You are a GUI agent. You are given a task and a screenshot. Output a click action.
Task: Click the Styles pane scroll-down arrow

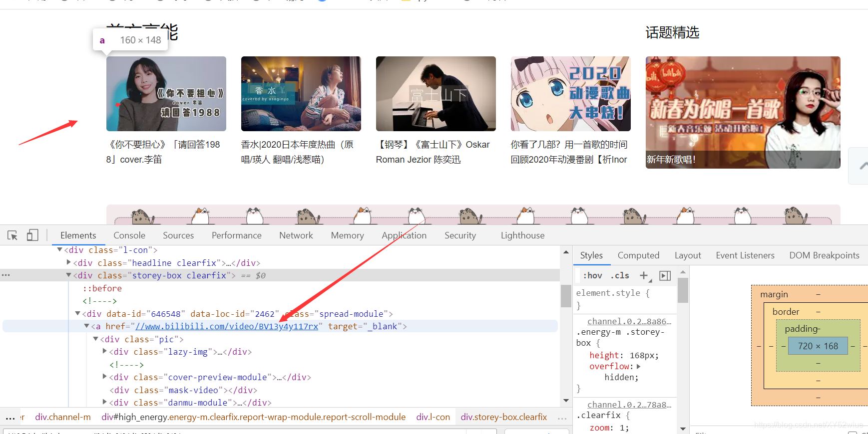(683, 429)
